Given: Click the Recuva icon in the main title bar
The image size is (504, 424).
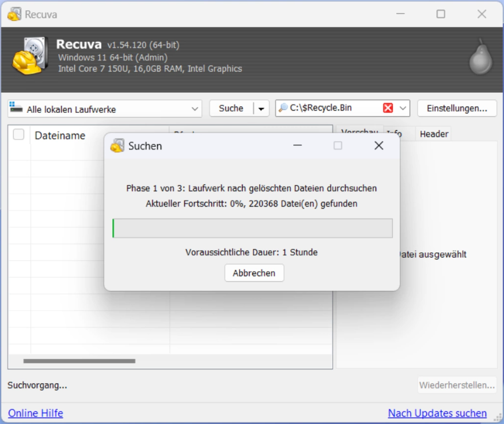Looking at the screenshot, I should pyautogui.click(x=14, y=14).
